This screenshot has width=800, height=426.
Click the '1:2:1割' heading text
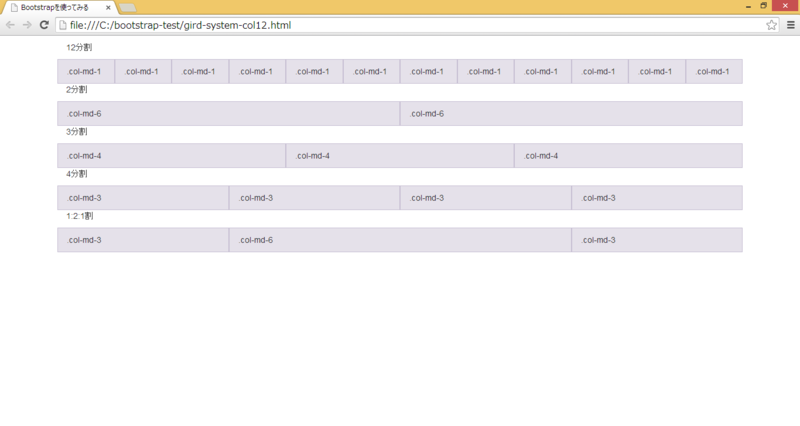80,216
